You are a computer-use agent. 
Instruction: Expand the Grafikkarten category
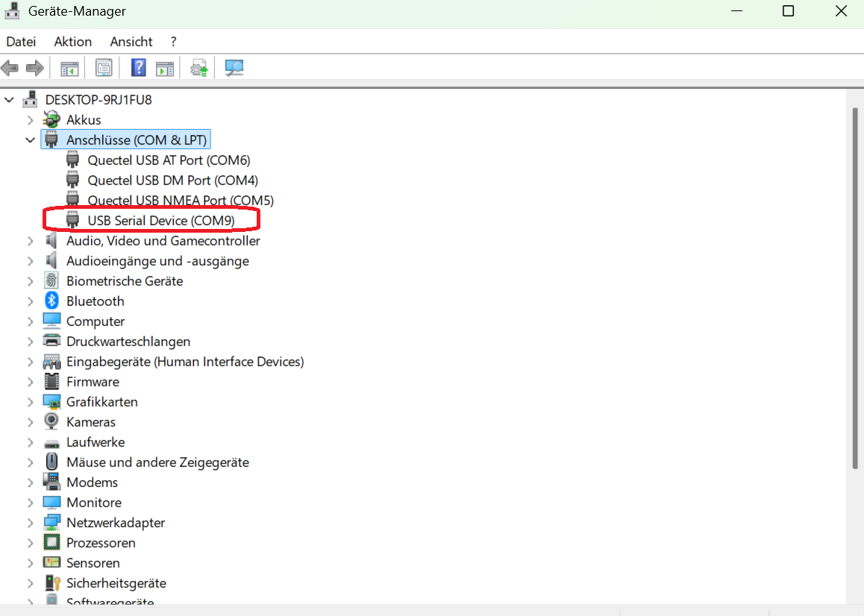30,402
